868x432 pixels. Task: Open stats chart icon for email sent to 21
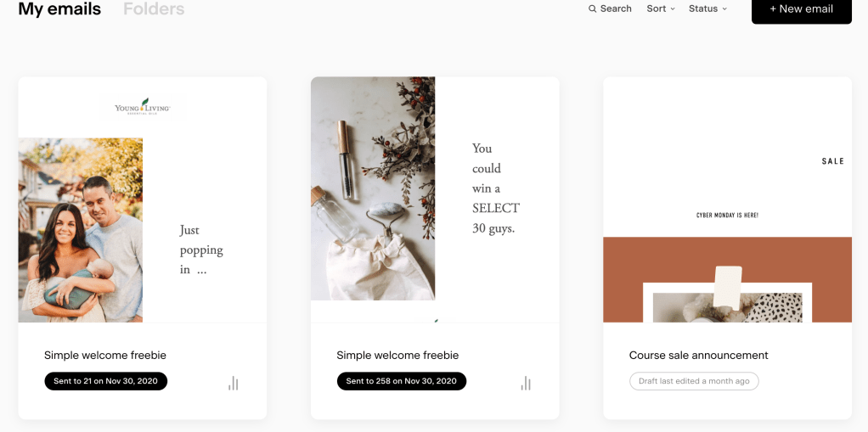tap(233, 384)
